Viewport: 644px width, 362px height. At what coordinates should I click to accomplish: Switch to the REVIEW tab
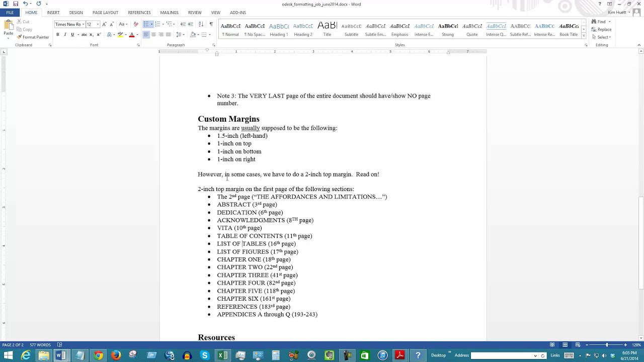[195, 13]
